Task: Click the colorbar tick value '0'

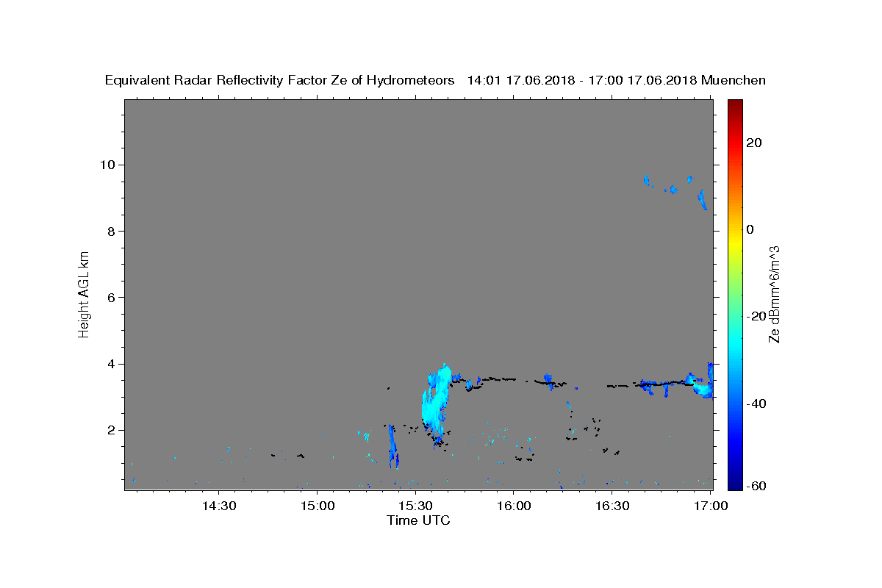Action: [750, 229]
